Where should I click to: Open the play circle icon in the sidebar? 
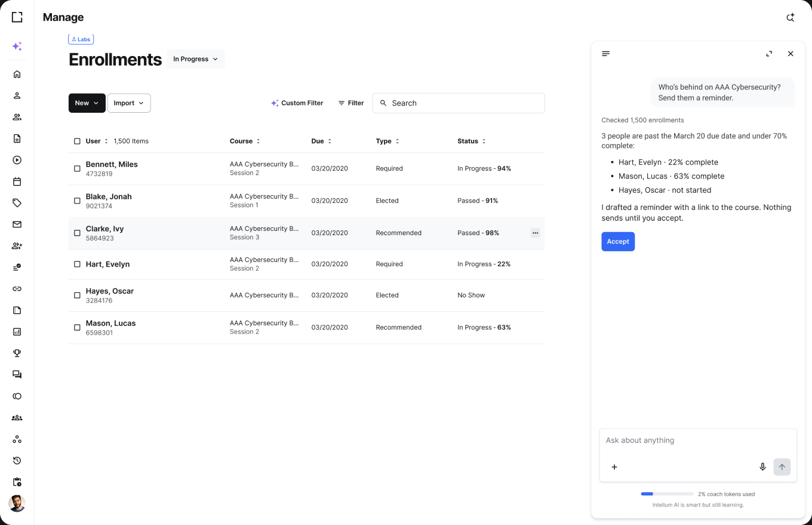17,160
